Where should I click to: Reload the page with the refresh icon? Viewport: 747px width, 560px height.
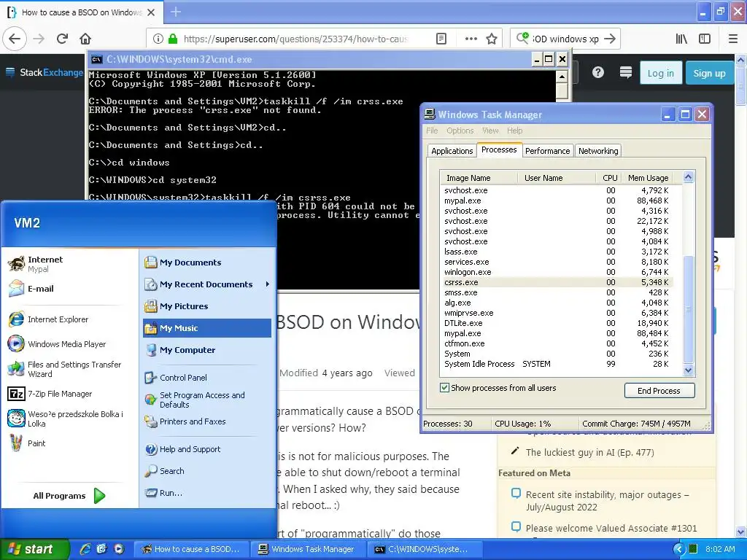(x=62, y=39)
